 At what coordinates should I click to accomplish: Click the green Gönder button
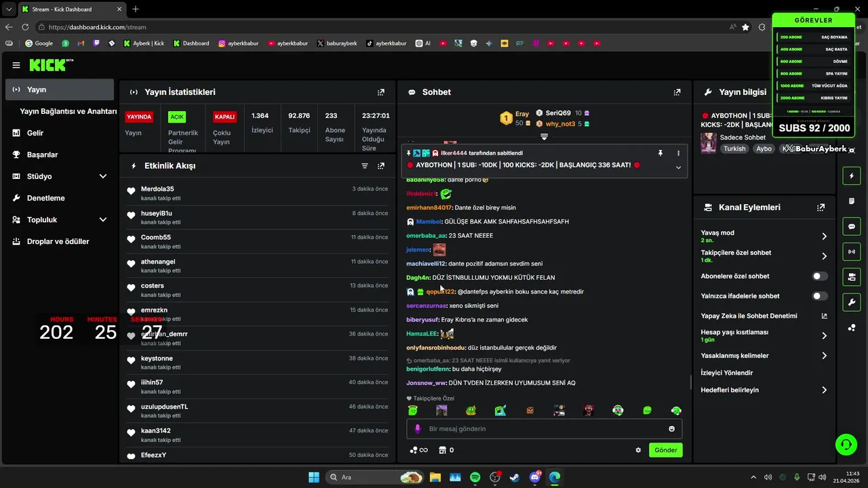666,450
